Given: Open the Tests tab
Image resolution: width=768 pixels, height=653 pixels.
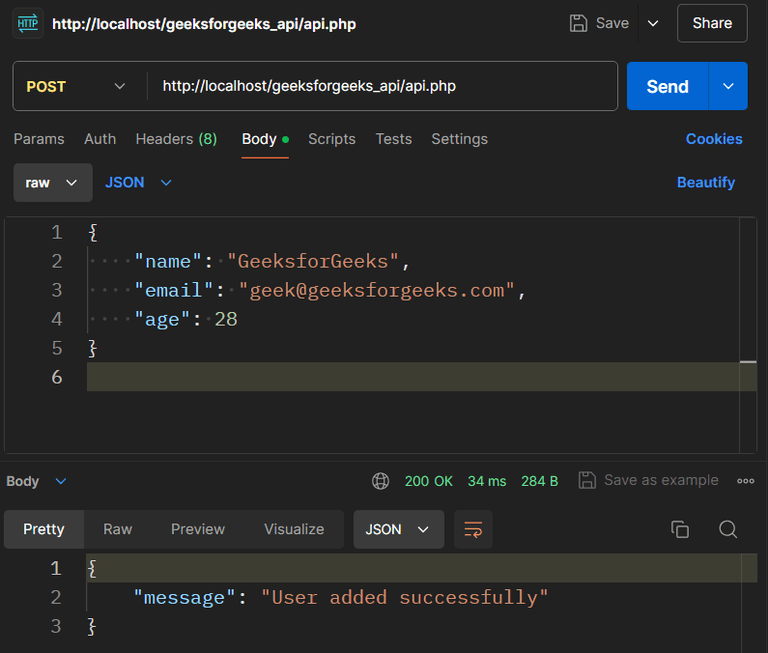Looking at the screenshot, I should click(393, 139).
